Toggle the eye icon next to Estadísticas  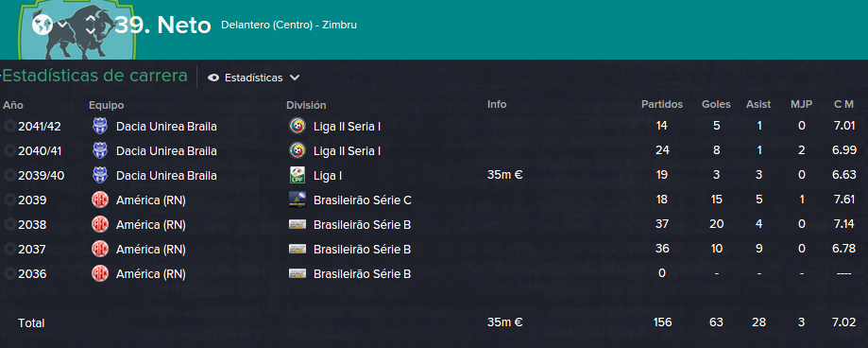[213, 78]
